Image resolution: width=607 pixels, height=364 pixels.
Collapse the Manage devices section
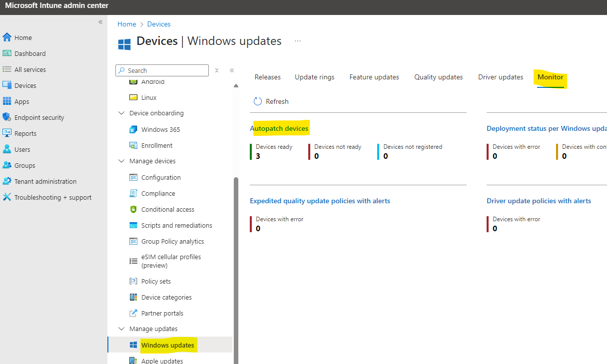click(121, 161)
